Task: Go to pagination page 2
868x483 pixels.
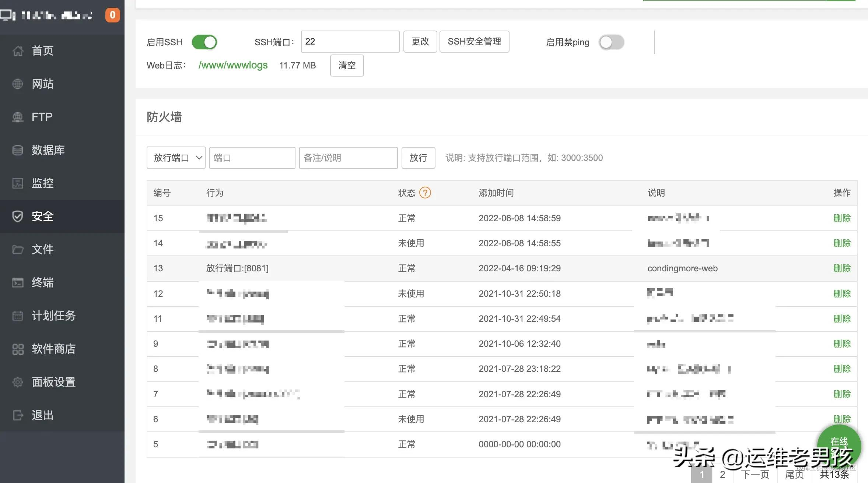Action: pos(722,475)
